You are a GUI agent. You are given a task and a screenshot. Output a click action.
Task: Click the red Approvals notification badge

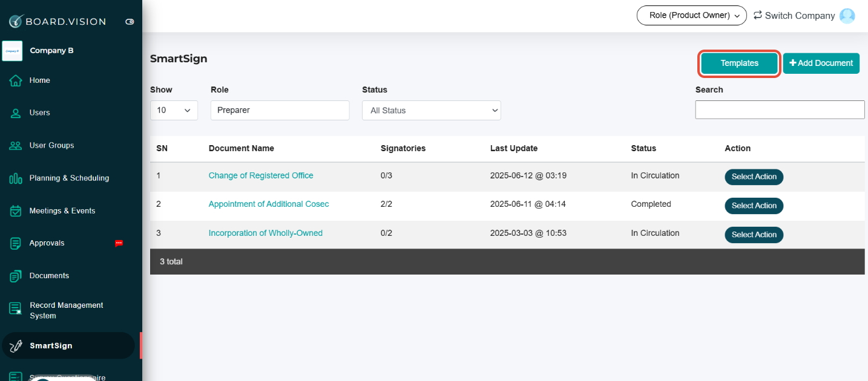tap(119, 243)
